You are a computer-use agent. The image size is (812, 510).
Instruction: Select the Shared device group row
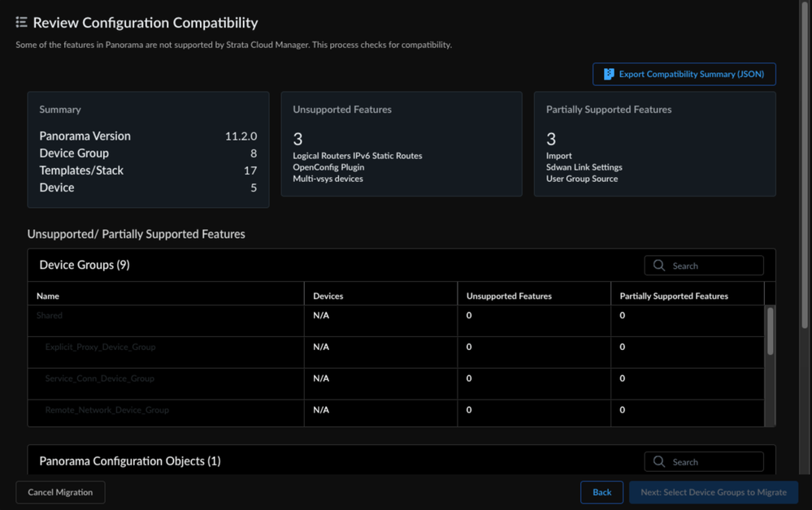(x=396, y=322)
